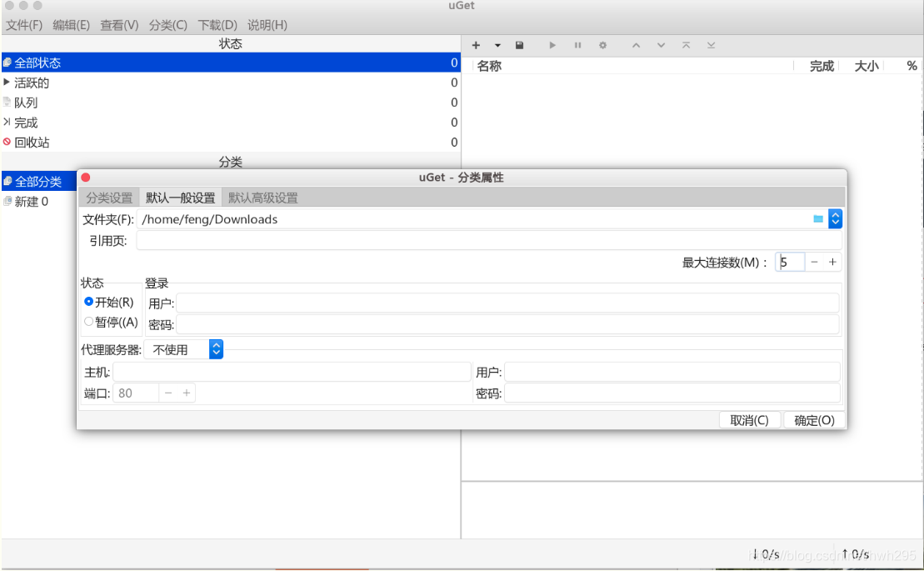The width and height of the screenshot is (924, 571).
Task: Click the 完成 column header in list
Action: click(x=822, y=66)
